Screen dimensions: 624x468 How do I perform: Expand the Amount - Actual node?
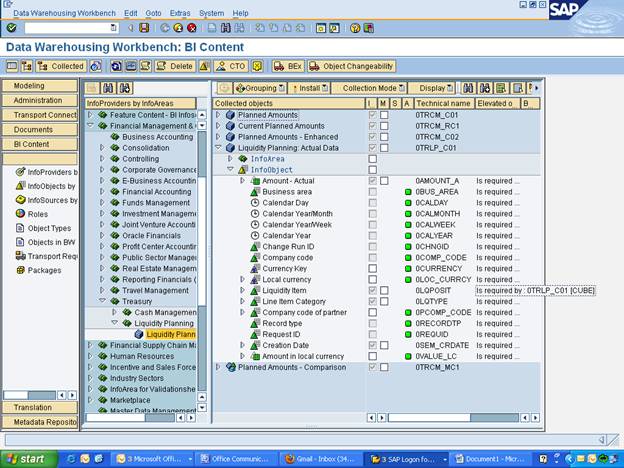coord(242,181)
